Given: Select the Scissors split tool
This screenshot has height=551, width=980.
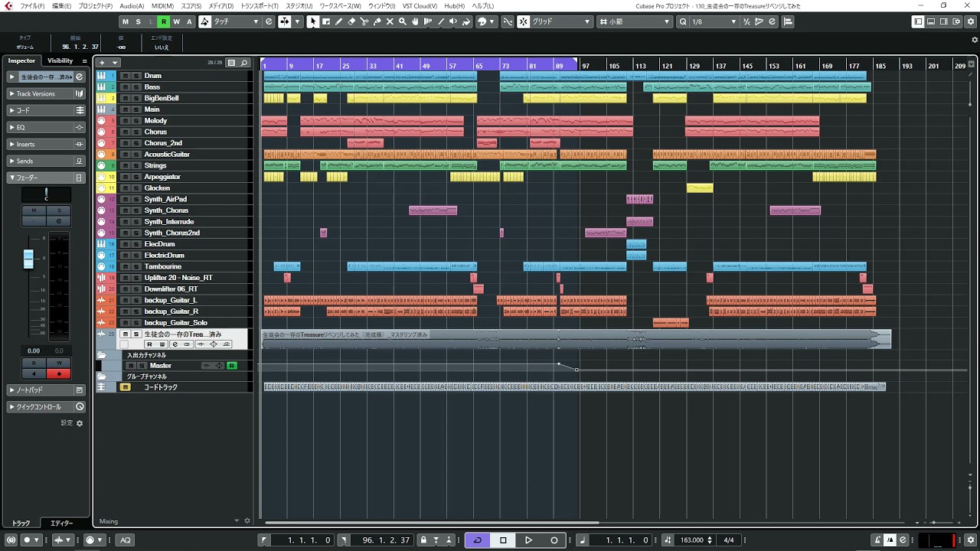Looking at the screenshot, I should [364, 21].
